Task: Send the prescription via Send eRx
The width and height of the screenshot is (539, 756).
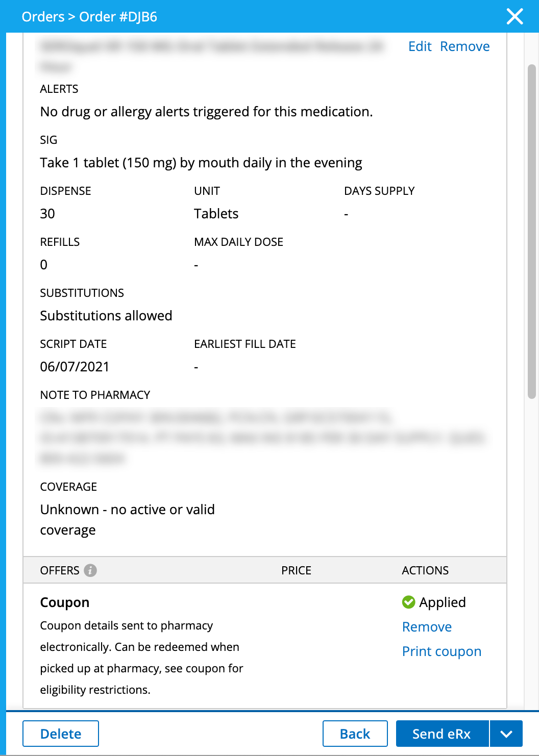Action: (x=442, y=734)
